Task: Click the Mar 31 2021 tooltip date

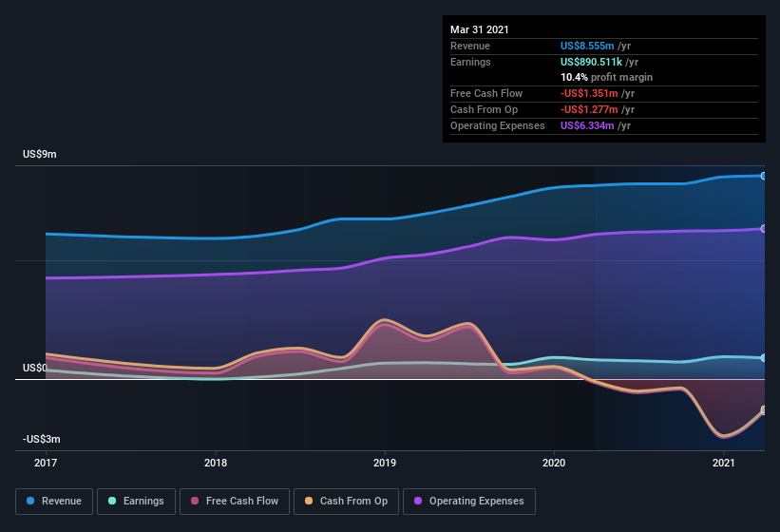Action: pos(480,29)
